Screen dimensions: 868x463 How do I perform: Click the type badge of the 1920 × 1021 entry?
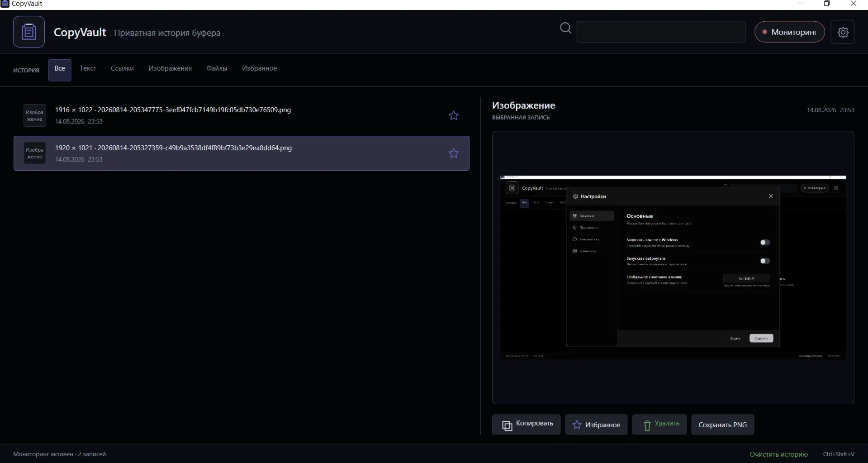point(35,153)
